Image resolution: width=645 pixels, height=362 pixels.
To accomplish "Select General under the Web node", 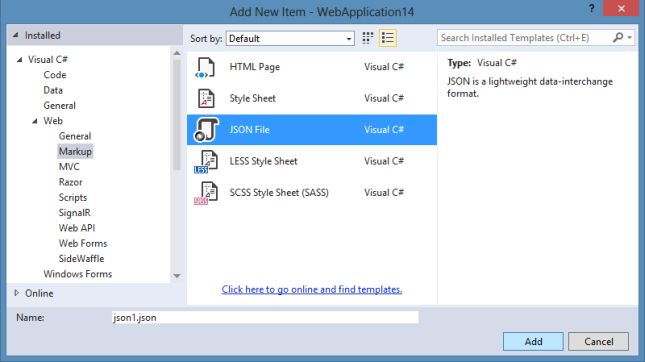I will (75, 136).
